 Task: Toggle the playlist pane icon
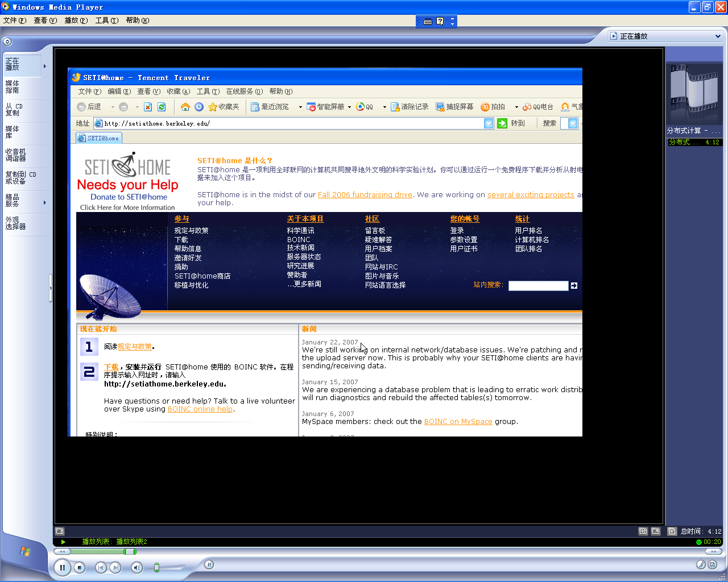pos(672,531)
